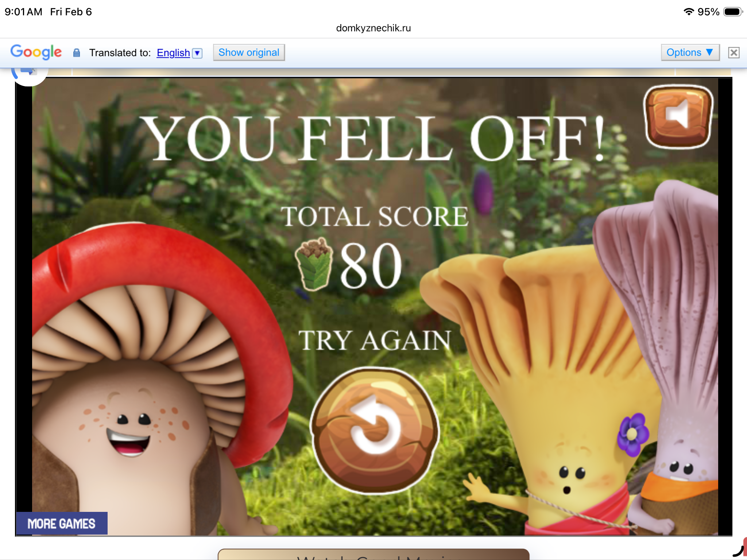The image size is (747, 560).
Task: Tap the battery indicator icon
Action: pos(733,12)
